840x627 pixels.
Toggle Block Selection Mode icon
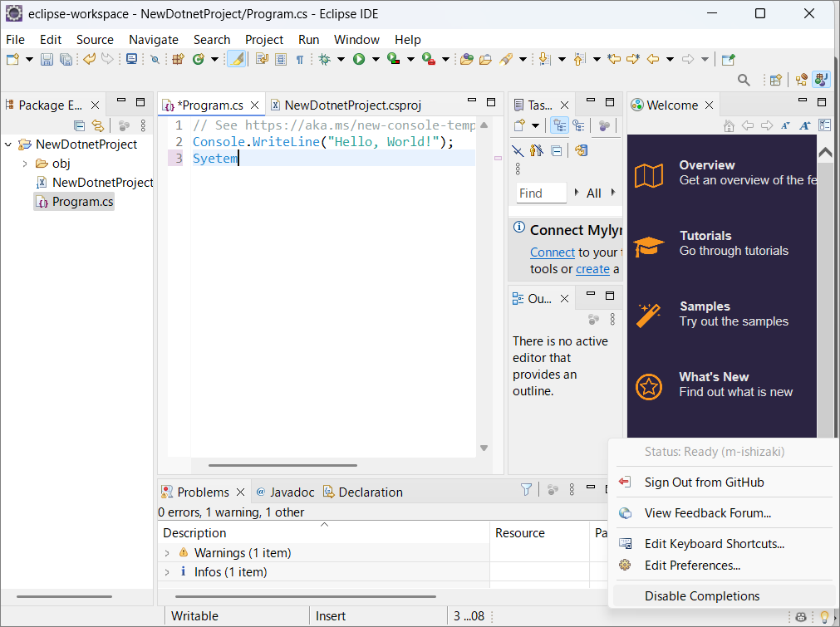coord(281,60)
